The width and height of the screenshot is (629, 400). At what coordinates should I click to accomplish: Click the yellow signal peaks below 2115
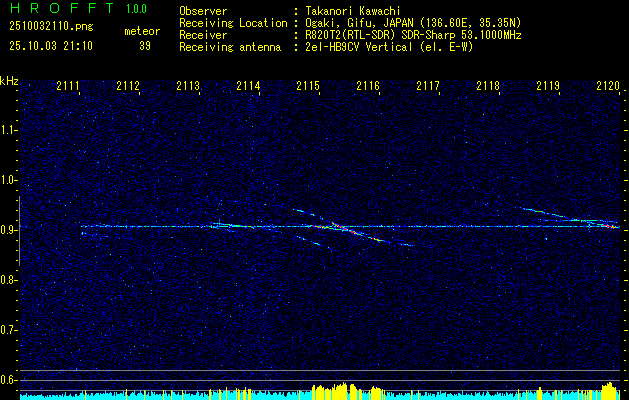348,390
